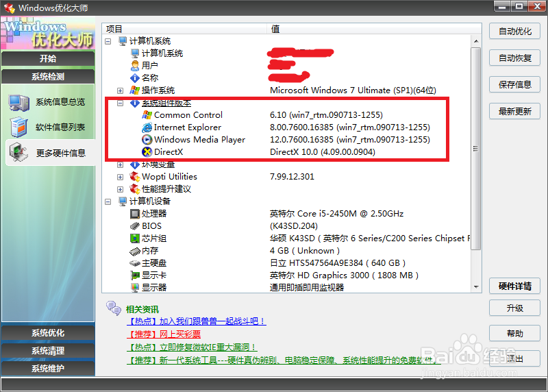This screenshot has height=392, width=548.
Task: Open the 系统维护 sidebar section
Action: 48,369
